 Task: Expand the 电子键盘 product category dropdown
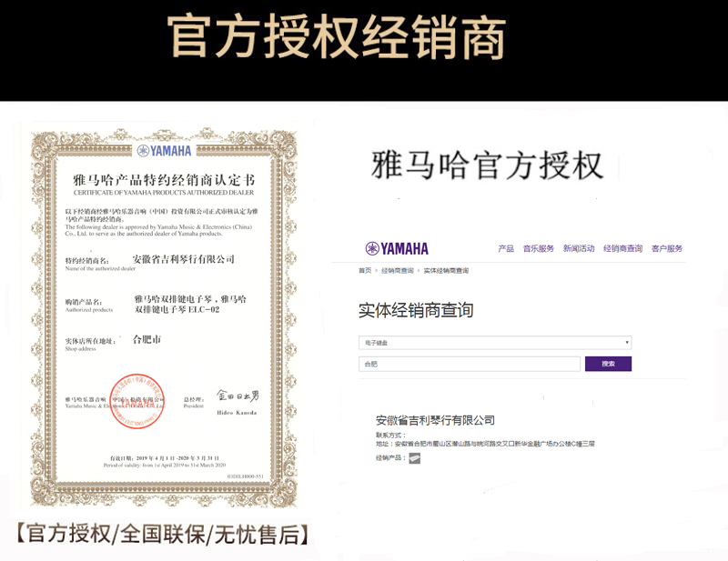(x=495, y=343)
